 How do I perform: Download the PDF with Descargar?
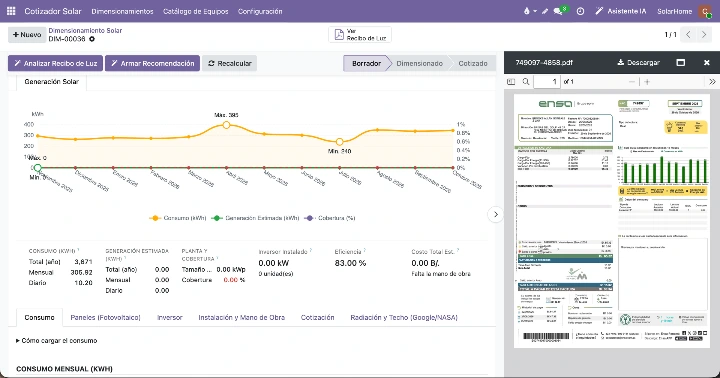point(638,62)
